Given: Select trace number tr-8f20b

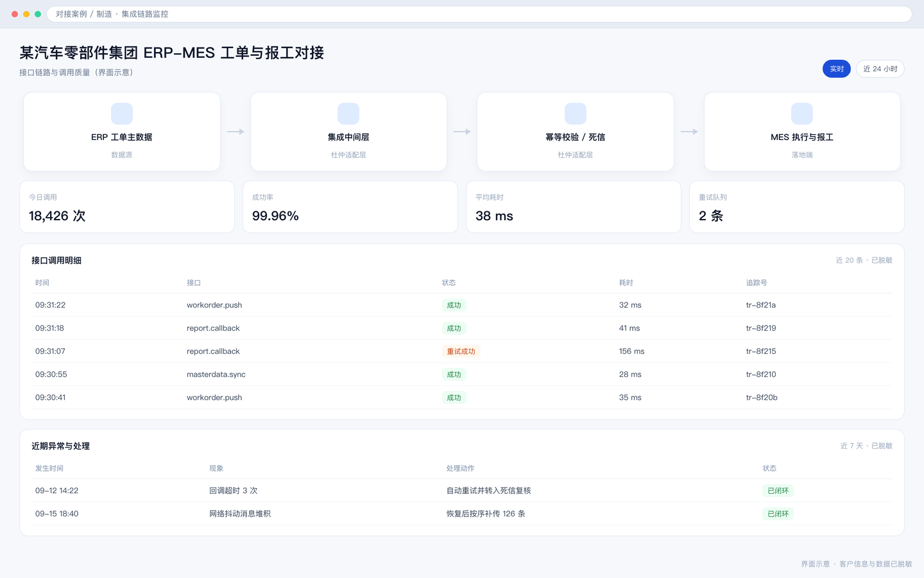Looking at the screenshot, I should [762, 398].
